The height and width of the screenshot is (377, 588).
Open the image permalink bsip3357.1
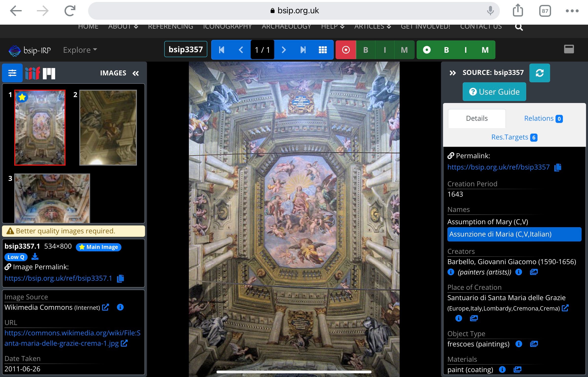(x=58, y=278)
